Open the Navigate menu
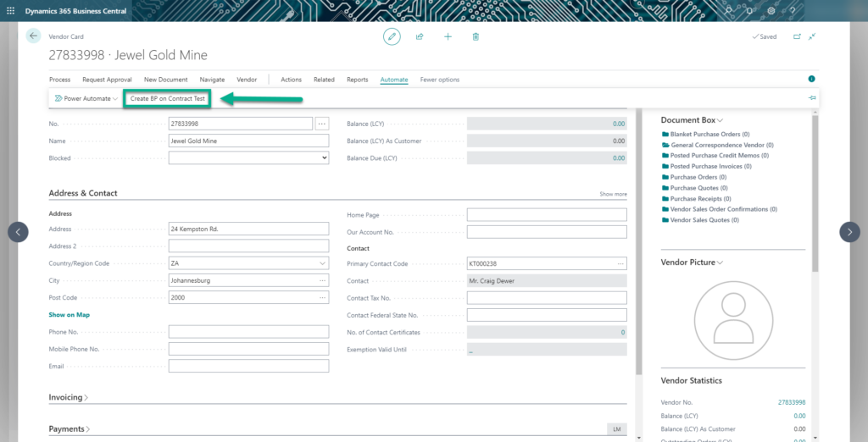 (x=212, y=80)
